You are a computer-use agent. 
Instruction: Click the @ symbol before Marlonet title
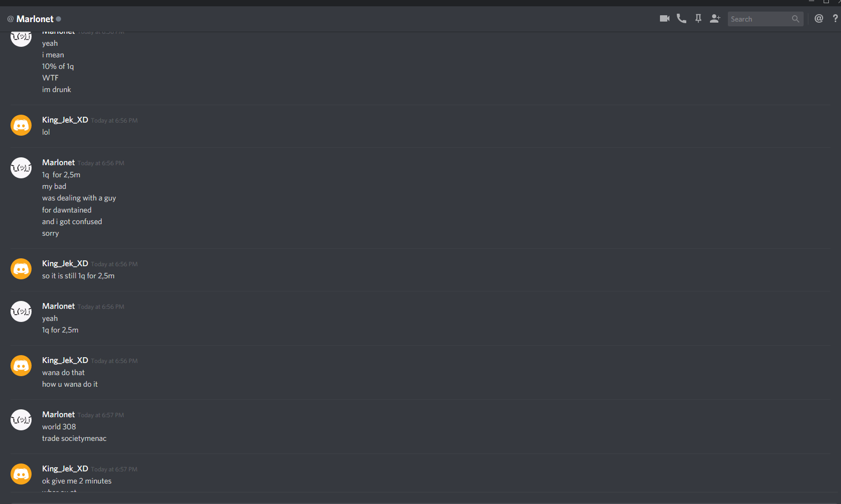11,19
